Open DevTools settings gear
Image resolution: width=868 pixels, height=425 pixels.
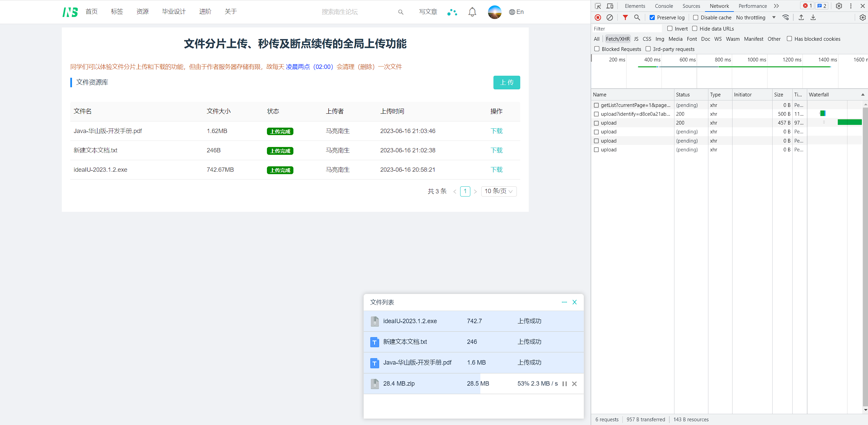[839, 6]
